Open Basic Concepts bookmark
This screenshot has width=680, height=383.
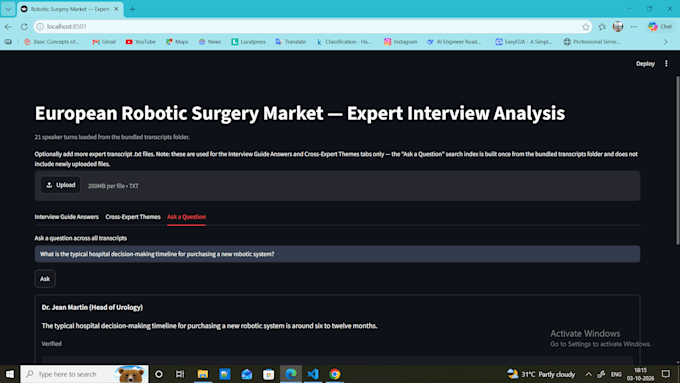(52, 42)
